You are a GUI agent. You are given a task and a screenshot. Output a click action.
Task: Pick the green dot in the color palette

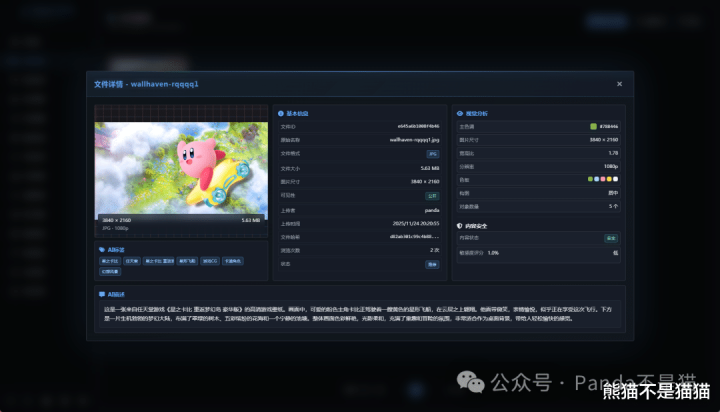[x=590, y=179]
